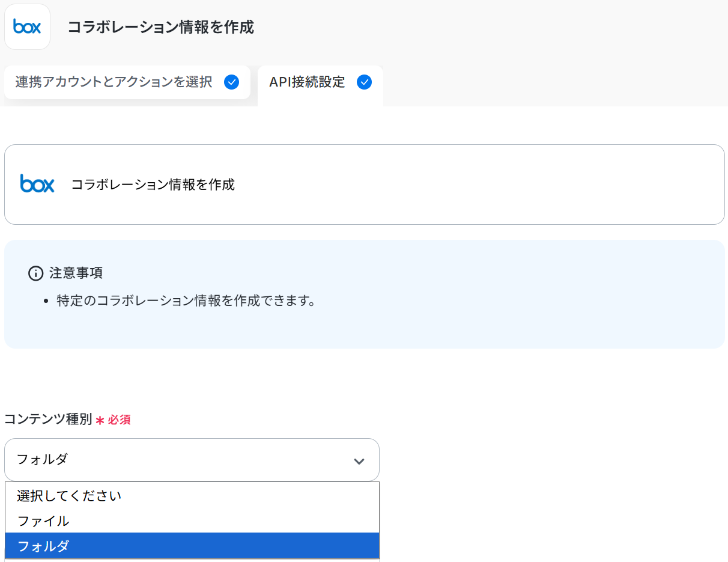
Task: Click the blue checkmark on the API接続設定 tab
Action: (364, 82)
